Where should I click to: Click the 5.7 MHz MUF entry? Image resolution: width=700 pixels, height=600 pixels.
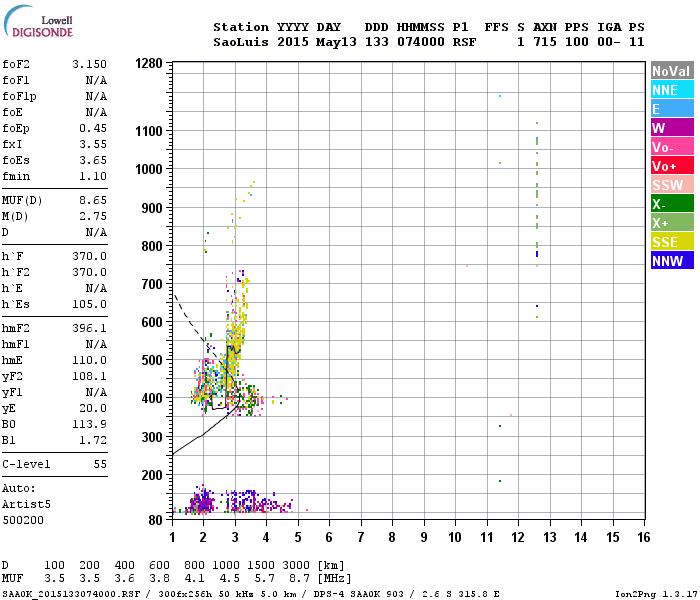point(265,579)
